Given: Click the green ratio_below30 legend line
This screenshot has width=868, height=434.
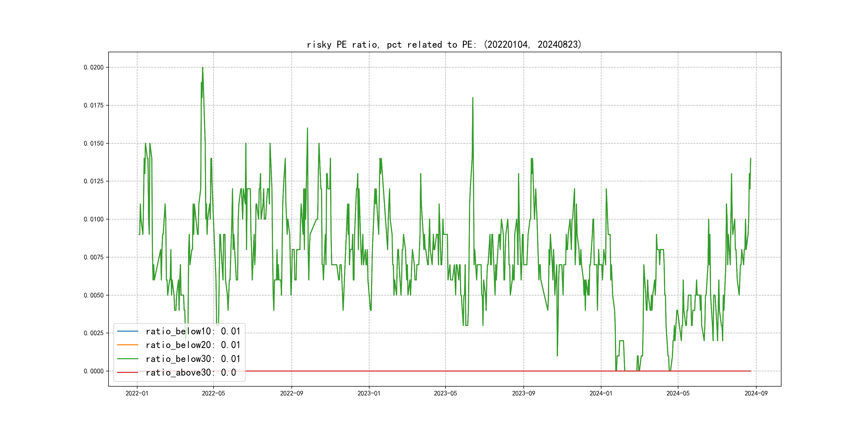Looking at the screenshot, I should [127, 359].
